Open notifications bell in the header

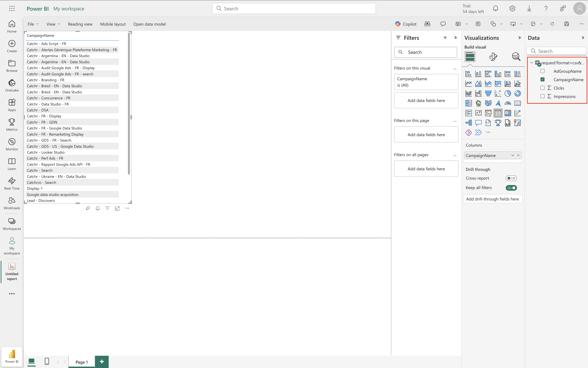[x=495, y=9]
